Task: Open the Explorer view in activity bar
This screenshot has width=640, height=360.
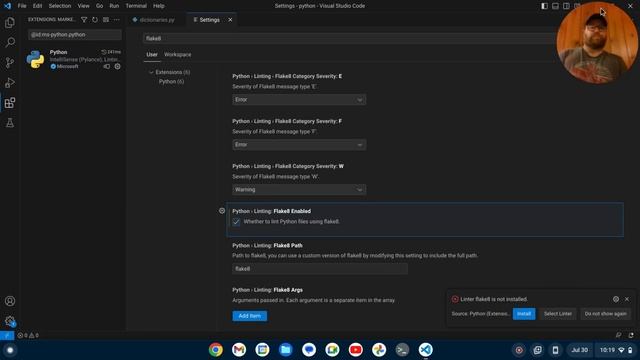Action: (10, 22)
